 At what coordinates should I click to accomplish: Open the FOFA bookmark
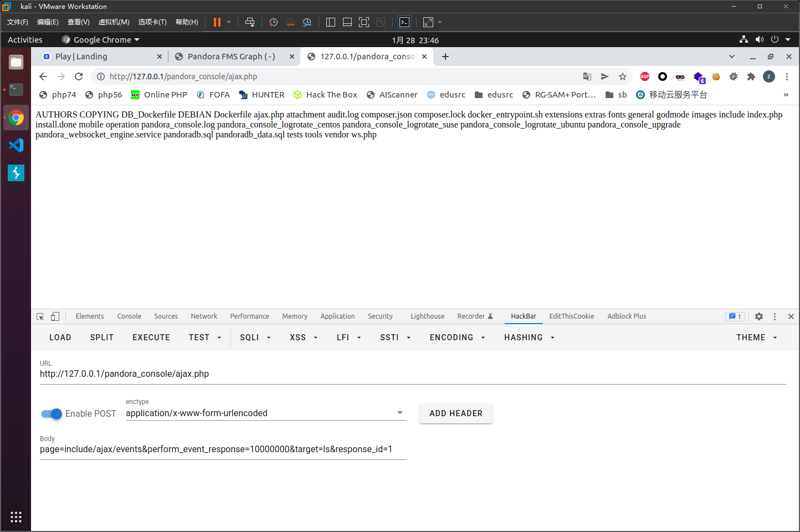[x=213, y=95]
